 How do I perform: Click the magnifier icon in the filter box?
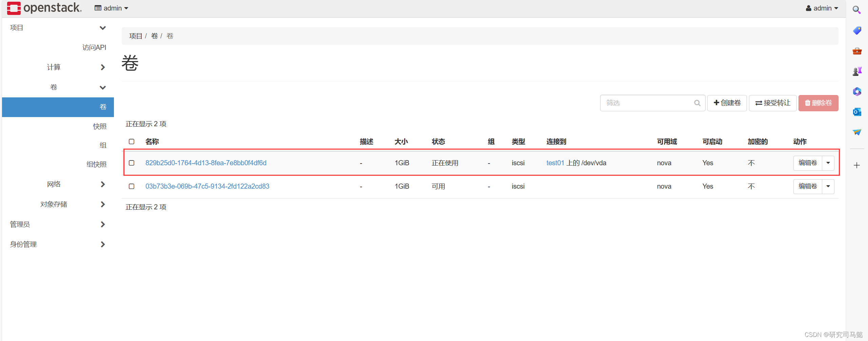697,103
